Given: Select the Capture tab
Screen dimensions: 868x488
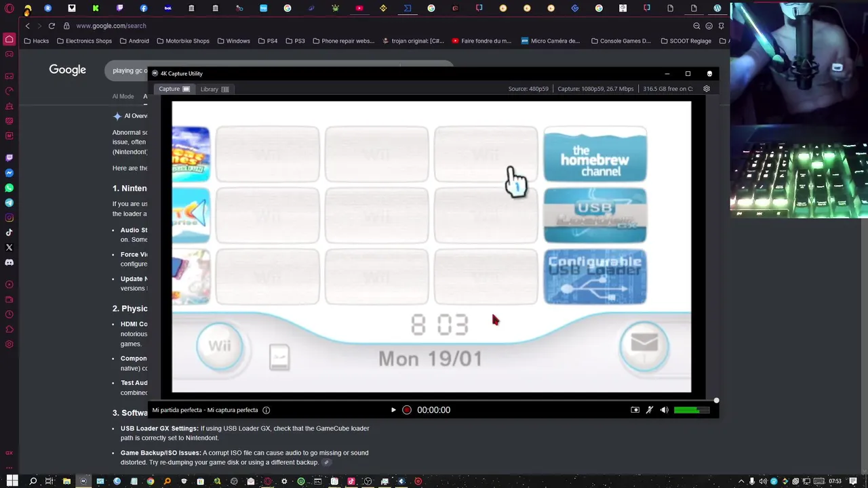Looking at the screenshot, I should pyautogui.click(x=174, y=89).
